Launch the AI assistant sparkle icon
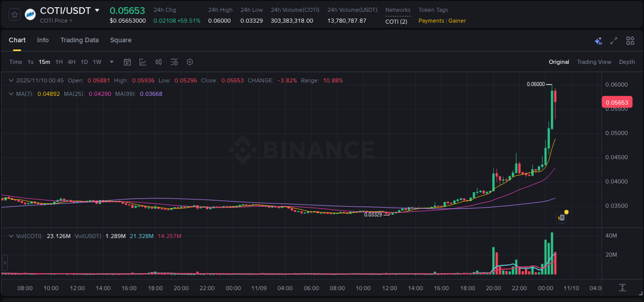The height and width of the screenshot is (302, 644). click(598, 40)
